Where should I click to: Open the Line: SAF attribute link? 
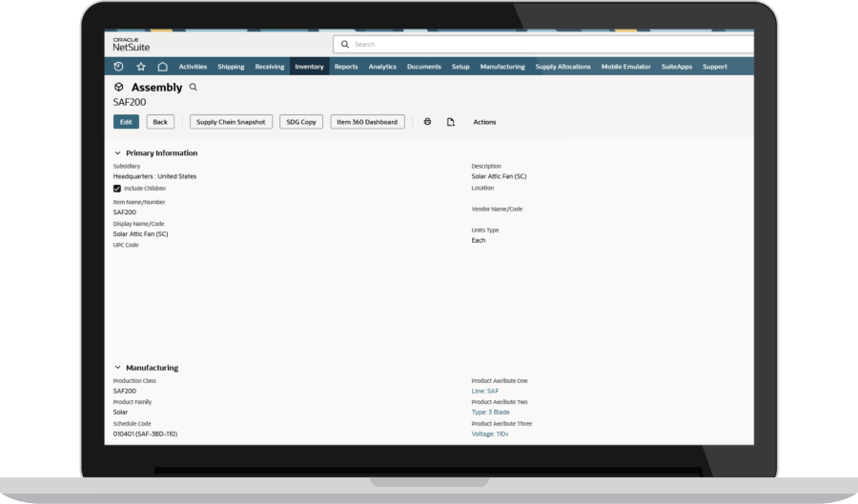tap(485, 391)
